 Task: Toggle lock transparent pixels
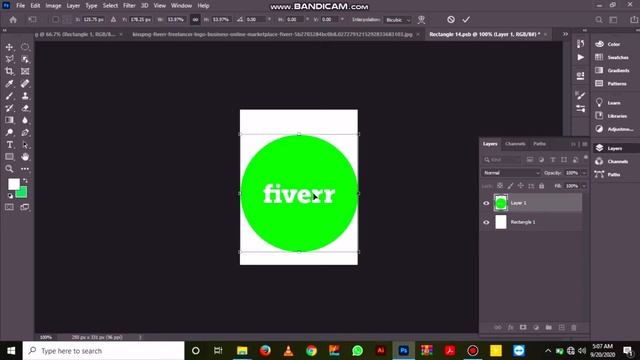point(500,186)
